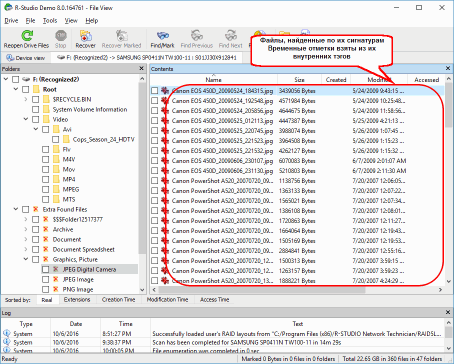The image size is (454, 364).
Task: Collapse the Graphics, Picture node
Action: coord(26,259)
